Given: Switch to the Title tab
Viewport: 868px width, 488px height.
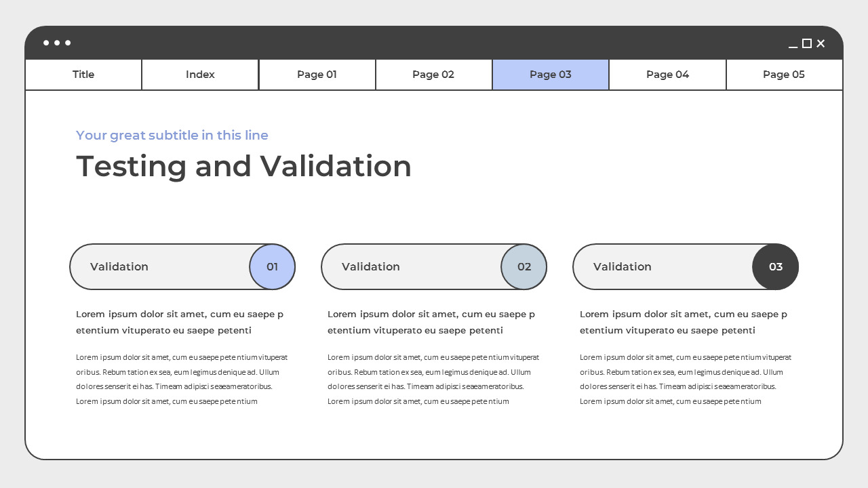Looking at the screenshot, I should tap(83, 75).
